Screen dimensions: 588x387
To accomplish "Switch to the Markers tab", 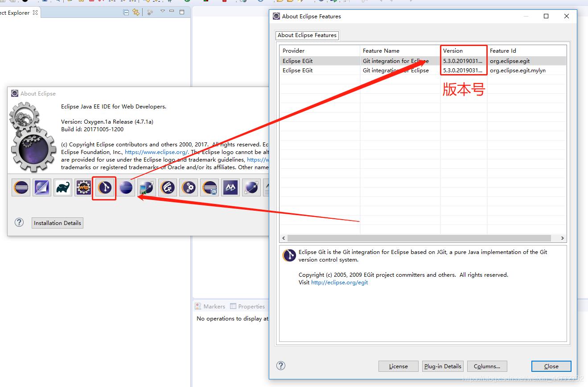I will coord(210,307).
